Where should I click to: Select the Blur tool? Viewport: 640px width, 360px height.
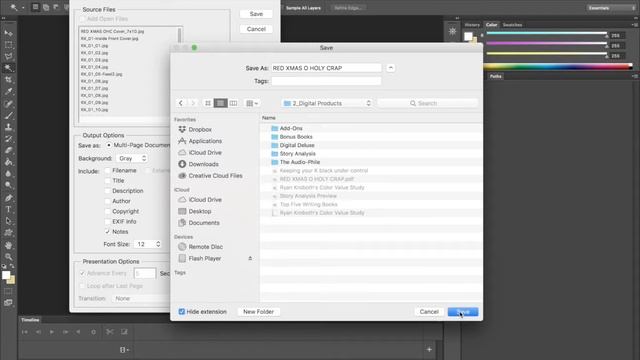coord(8,173)
